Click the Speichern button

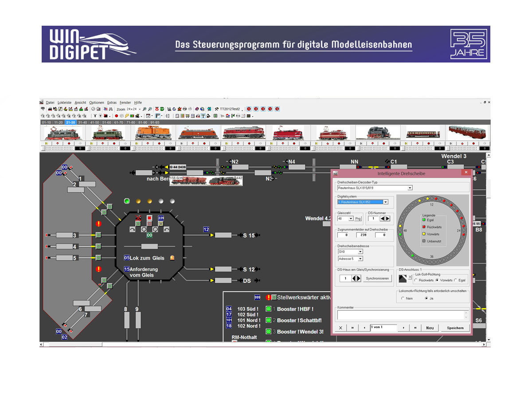[x=455, y=328]
